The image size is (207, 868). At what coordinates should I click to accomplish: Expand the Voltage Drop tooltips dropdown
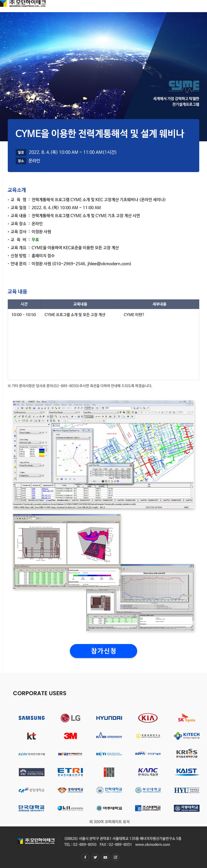pyautogui.click(x=41, y=475)
